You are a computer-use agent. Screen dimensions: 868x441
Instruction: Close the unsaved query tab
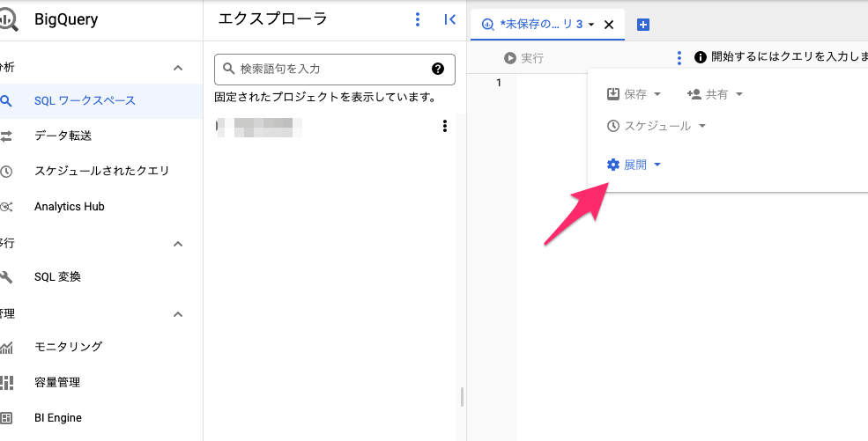pyautogui.click(x=608, y=25)
